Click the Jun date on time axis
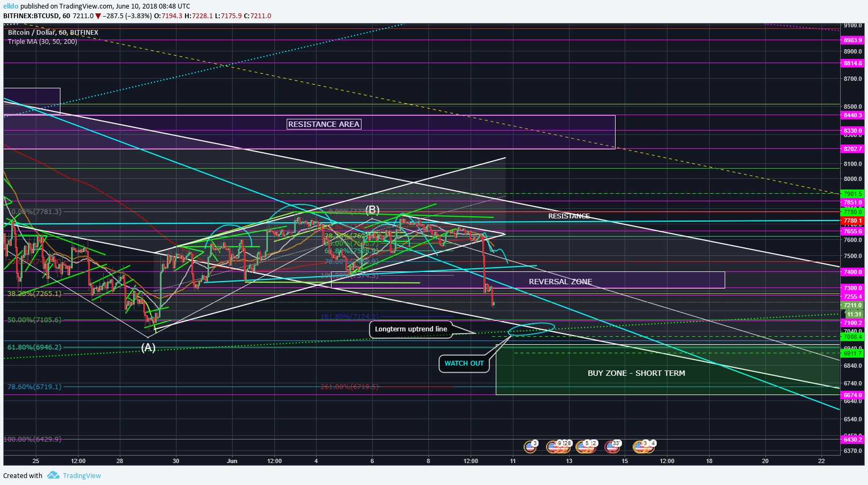 tap(232, 460)
